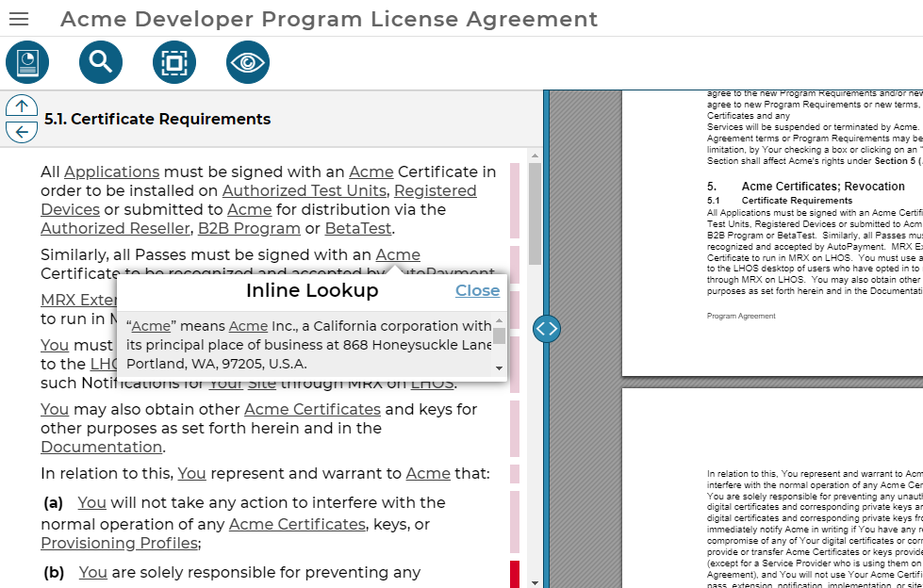Screen dimensions: 923x588
Task: Click the upward section navigation arrow
Action: (x=21, y=106)
